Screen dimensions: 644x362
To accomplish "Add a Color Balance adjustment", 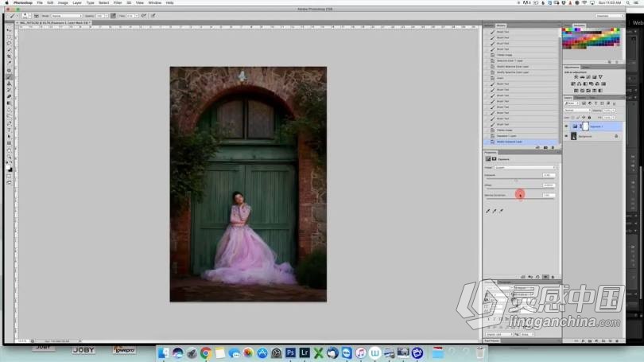I will point(579,84).
